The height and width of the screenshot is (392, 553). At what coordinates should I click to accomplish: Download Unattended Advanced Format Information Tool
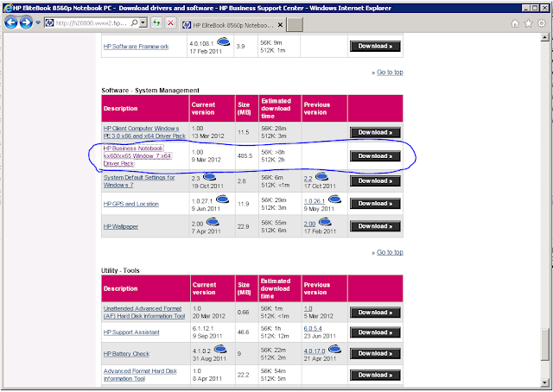[x=375, y=313]
